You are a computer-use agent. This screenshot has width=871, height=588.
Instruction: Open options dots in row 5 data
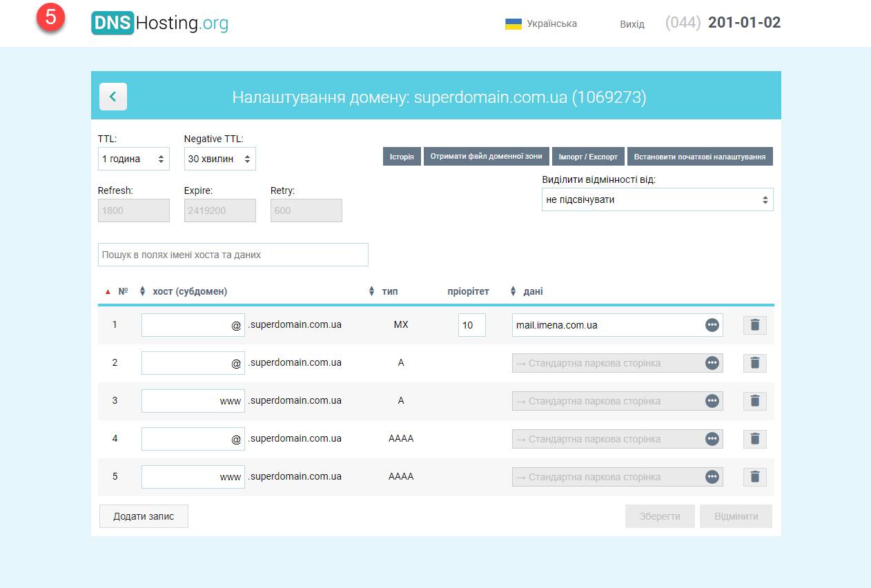tap(712, 477)
